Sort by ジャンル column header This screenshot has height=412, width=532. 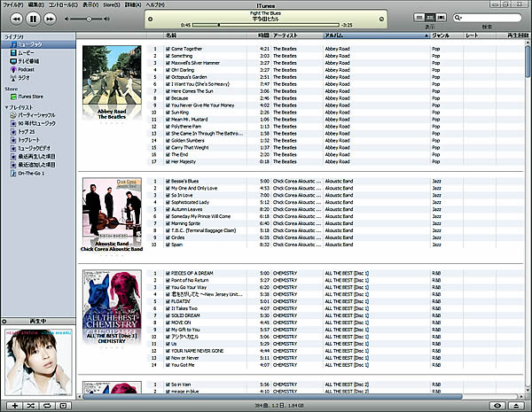point(447,35)
